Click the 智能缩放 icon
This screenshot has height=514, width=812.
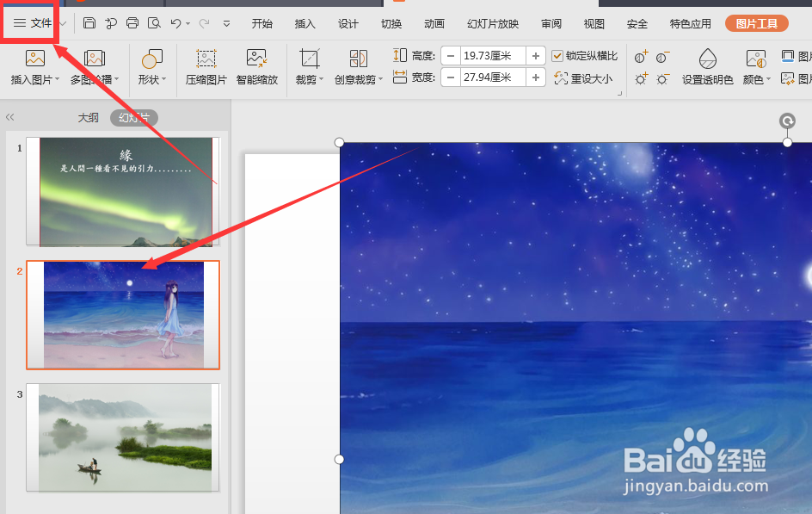coord(257,58)
